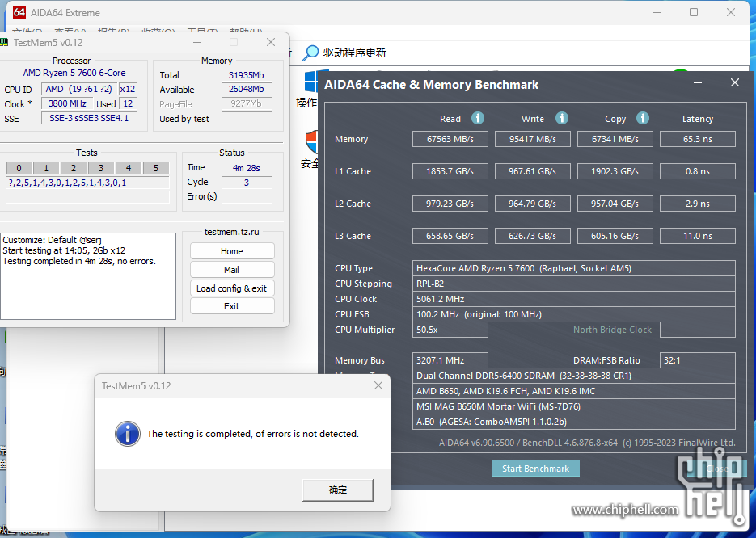Click the PageFile value 9277Mb
The image size is (756, 538).
click(x=247, y=104)
